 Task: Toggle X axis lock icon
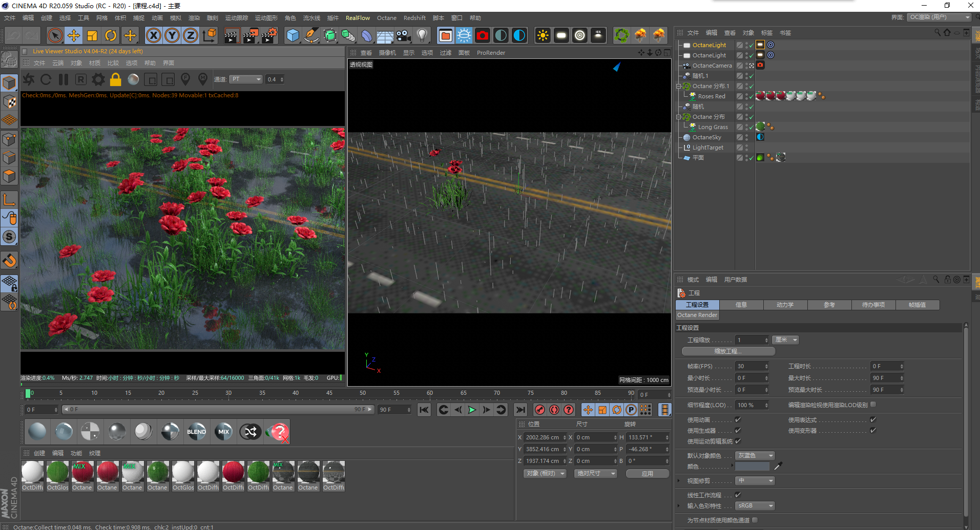click(x=154, y=35)
